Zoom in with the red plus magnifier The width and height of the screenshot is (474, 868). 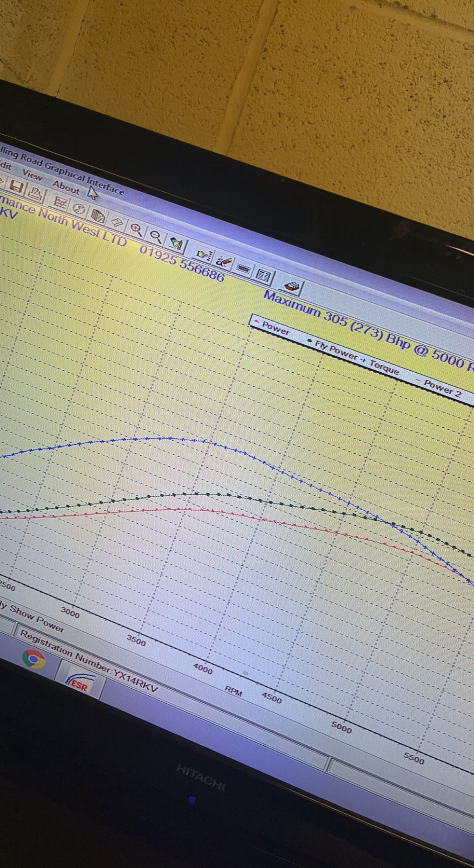point(137,229)
